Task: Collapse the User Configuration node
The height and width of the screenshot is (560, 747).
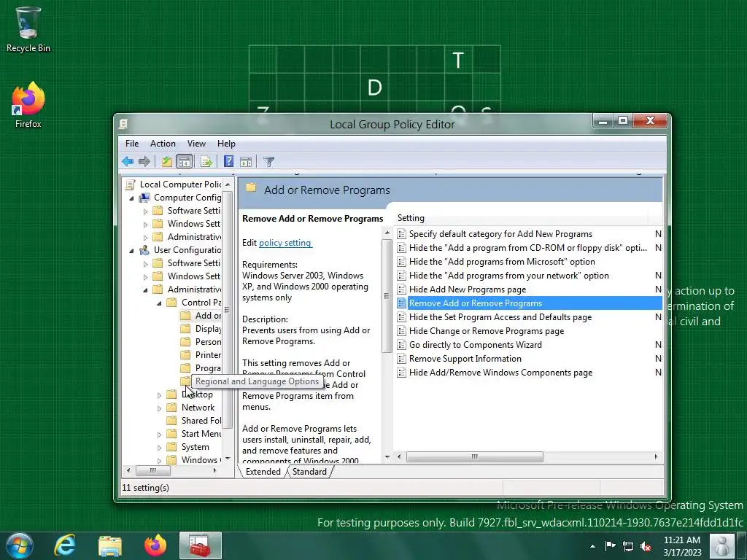Action: coord(131,251)
